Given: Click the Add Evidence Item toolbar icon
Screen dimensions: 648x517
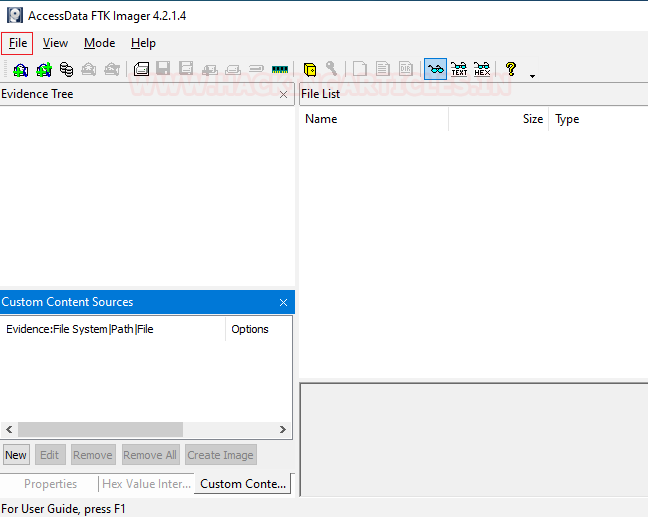Looking at the screenshot, I should [20, 69].
